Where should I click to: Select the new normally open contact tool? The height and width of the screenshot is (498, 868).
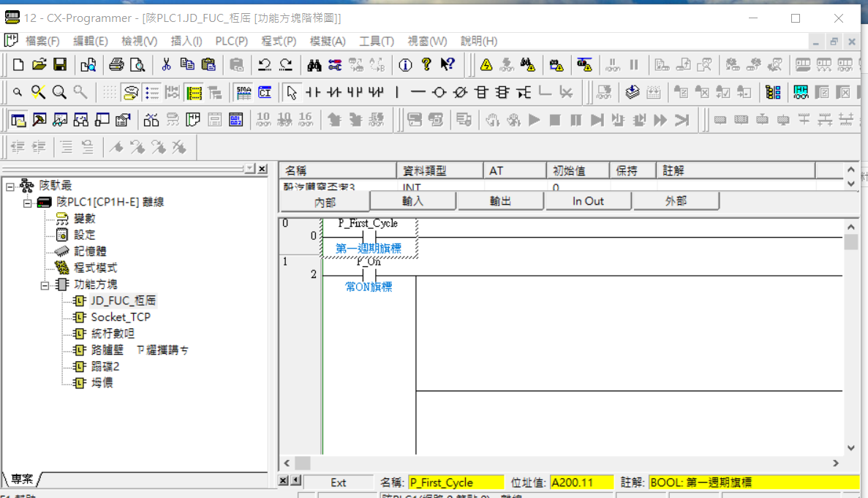(313, 92)
